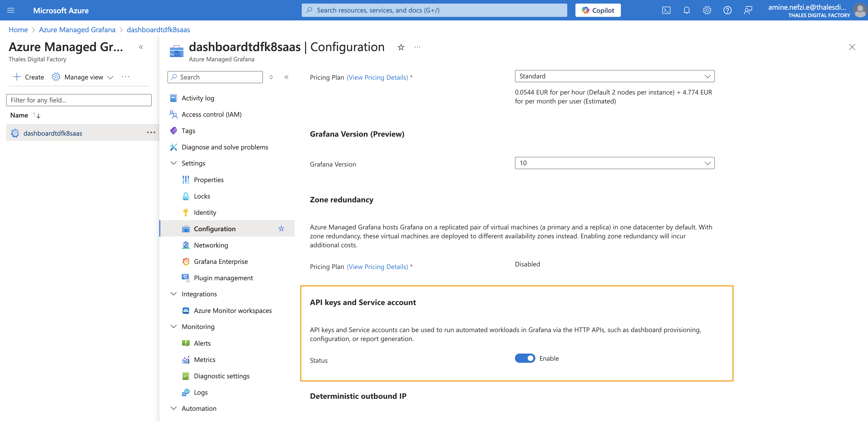Open the Azure portal hamburger menu
The height and width of the screenshot is (421, 868).
[x=11, y=10]
